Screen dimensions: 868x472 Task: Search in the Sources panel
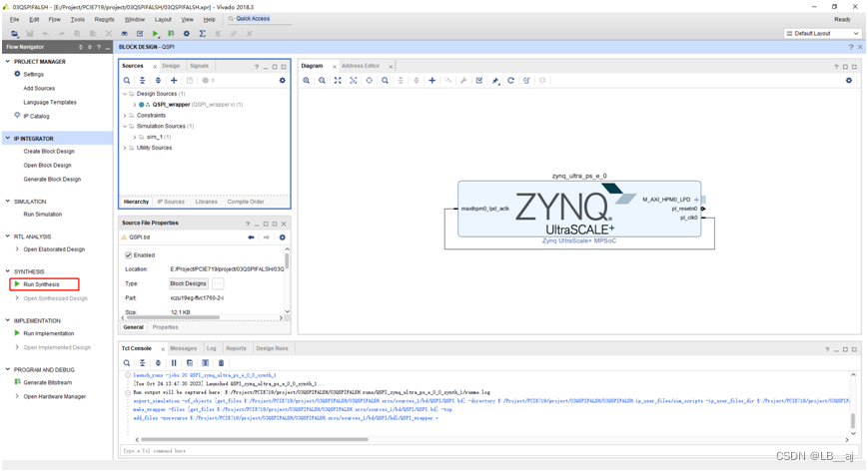click(127, 80)
